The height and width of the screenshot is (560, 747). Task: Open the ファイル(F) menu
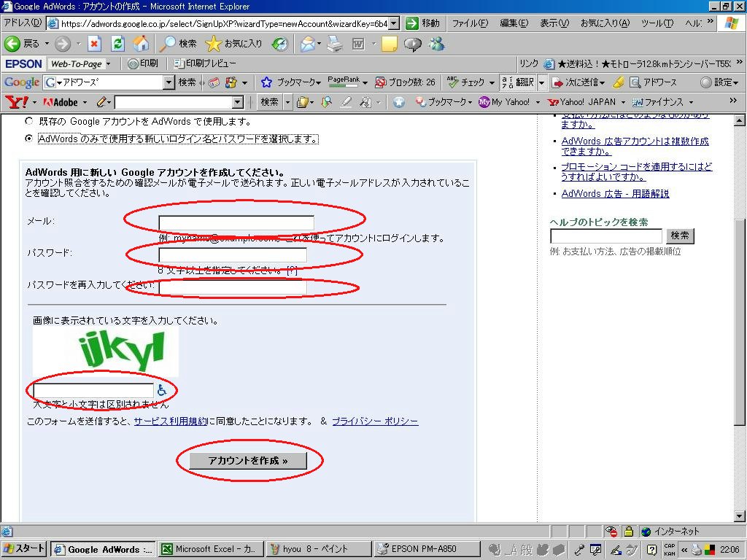(470, 23)
